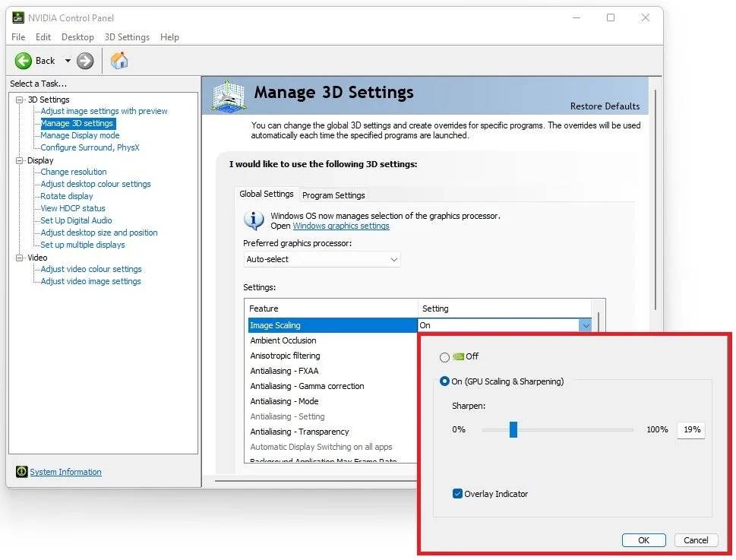Select Set Up Digital Audio
This screenshot has width=736, height=560.
point(76,221)
